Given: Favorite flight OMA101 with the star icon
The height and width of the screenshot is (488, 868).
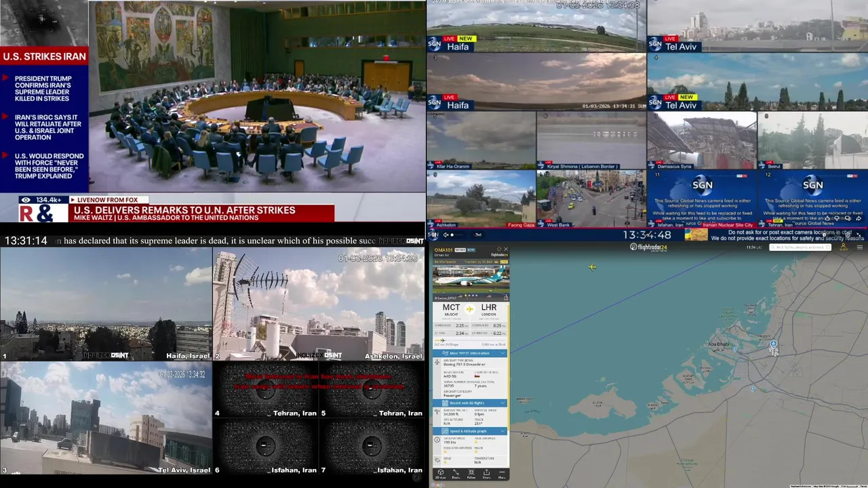Looking at the screenshot, I should (x=499, y=249).
